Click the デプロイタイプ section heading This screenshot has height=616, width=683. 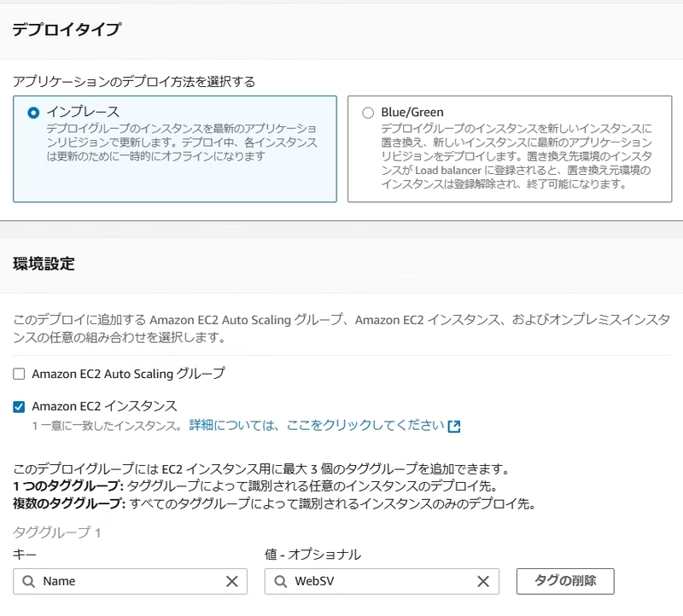[x=67, y=30]
